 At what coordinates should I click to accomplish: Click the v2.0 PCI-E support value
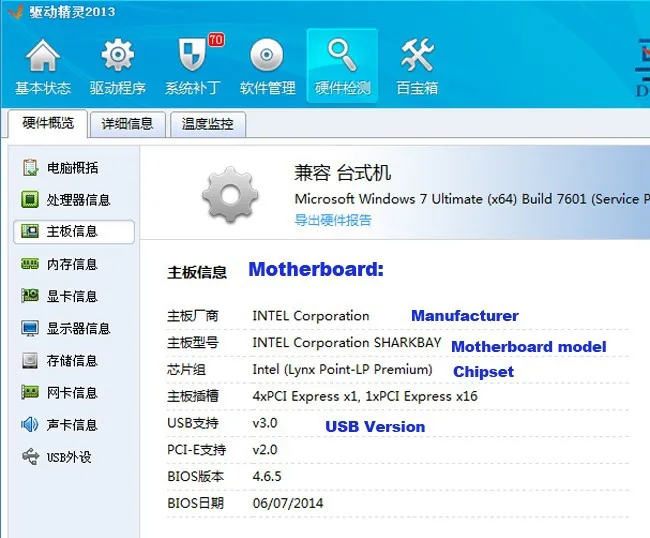pos(265,450)
